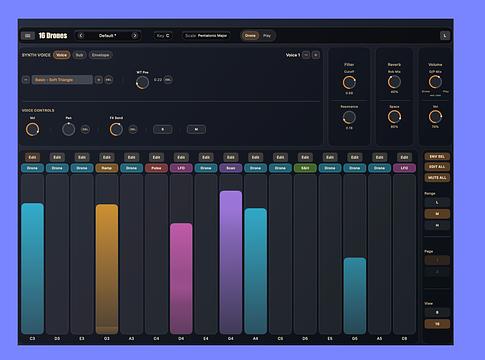This screenshot has height=360, width=485.
Task: Go to the previous preset with the left arrow
Action: [81, 36]
